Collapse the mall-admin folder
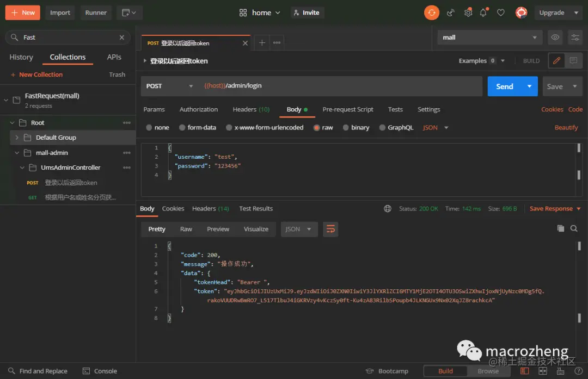 (x=16, y=153)
